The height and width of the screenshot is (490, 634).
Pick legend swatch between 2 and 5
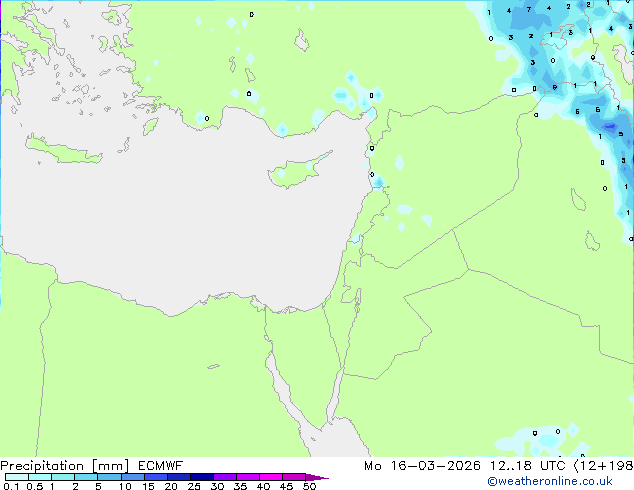(x=86, y=477)
